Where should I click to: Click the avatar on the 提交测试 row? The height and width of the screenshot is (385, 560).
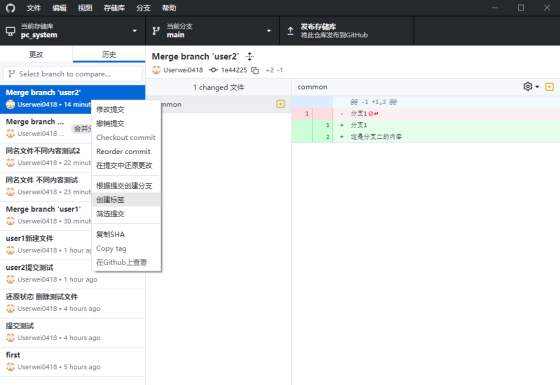(x=10, y=338)
